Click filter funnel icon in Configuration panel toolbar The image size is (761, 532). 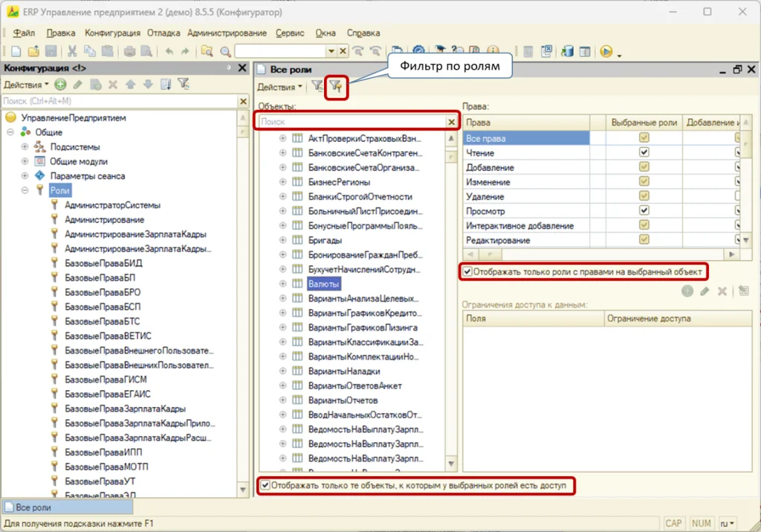coord(184,84)
